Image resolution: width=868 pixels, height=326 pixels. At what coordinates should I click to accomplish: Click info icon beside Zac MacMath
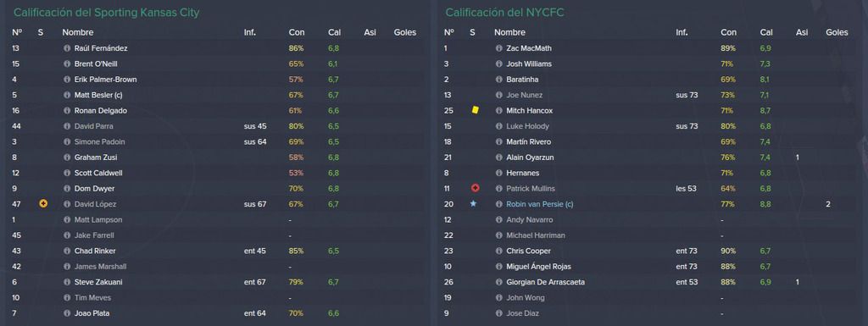499,48
